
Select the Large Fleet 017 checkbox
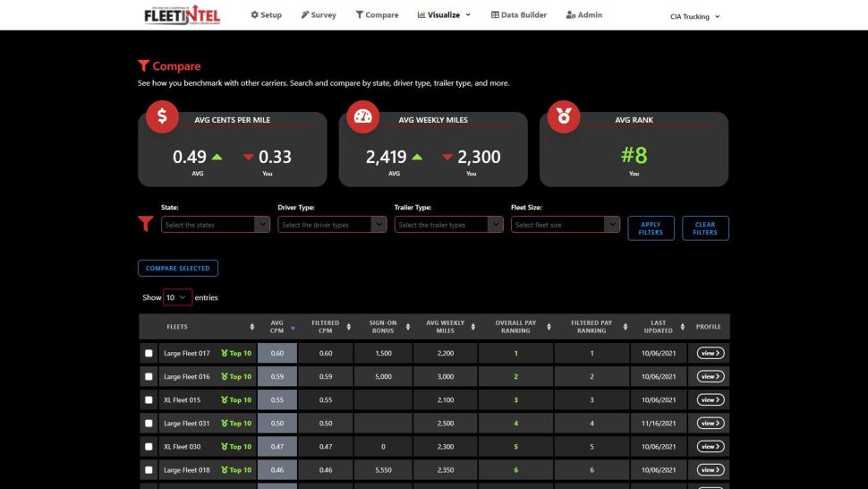pyautogui.click(x=149, y=354)
